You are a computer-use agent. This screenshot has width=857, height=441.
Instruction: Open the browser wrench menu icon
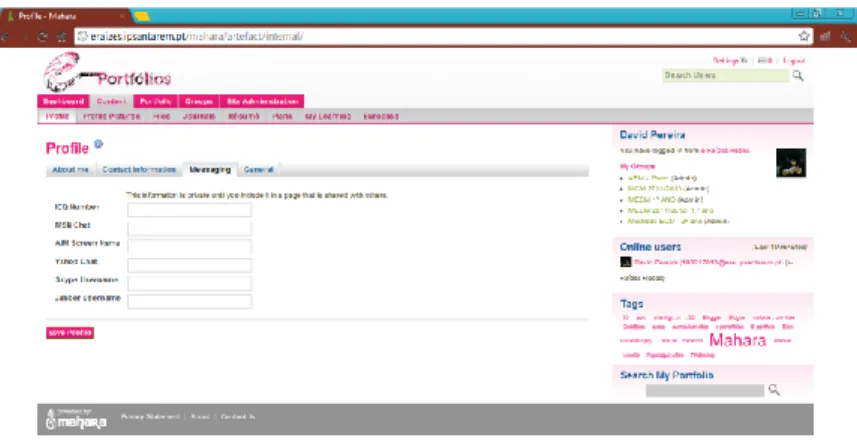pos(846,37)
